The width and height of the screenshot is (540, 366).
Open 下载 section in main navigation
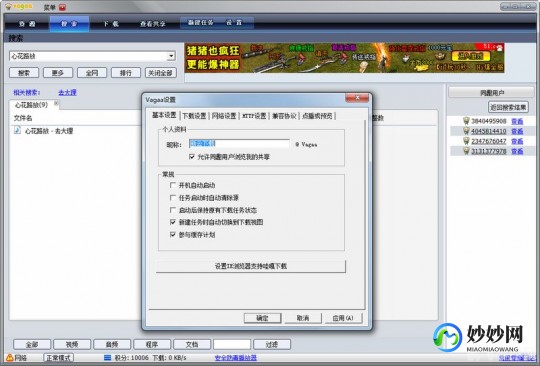[111, 24]
